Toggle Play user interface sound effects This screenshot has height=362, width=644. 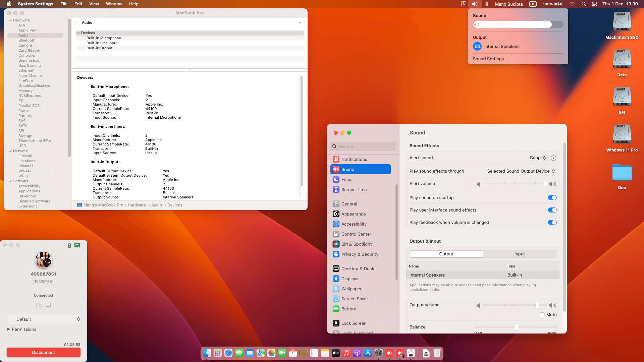pyautogui.click(x=552, y=210)
